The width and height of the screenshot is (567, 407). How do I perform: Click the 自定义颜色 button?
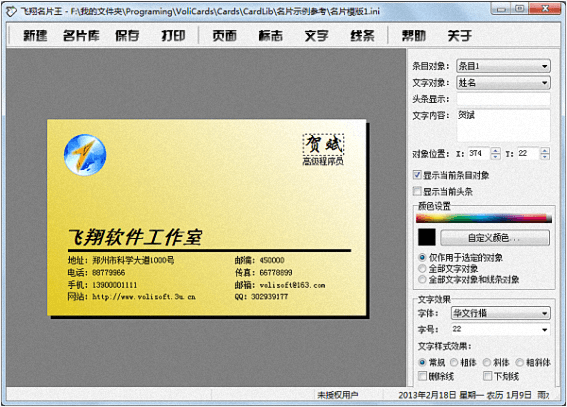[495, 238]
